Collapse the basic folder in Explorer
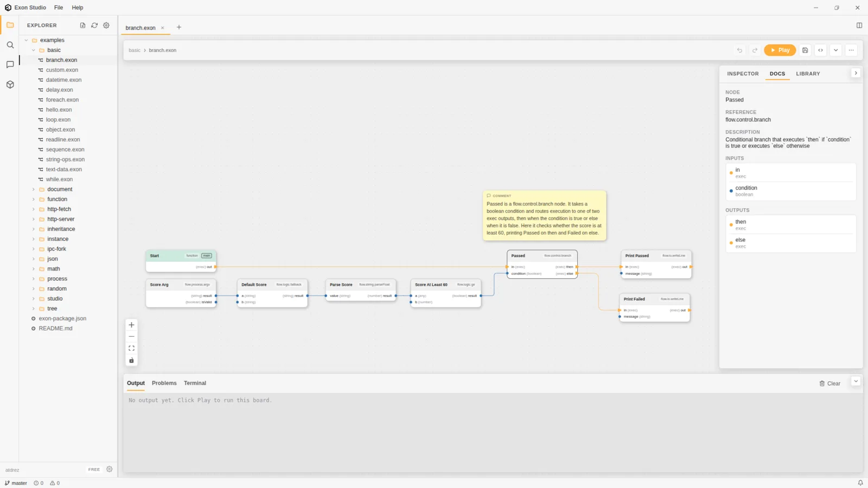 click(34, 50)
